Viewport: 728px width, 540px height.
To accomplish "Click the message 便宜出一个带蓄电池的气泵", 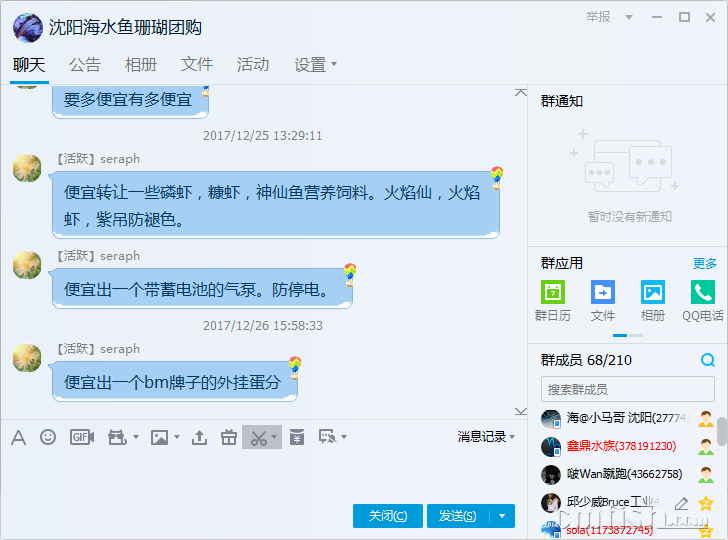I will (202, 290).
